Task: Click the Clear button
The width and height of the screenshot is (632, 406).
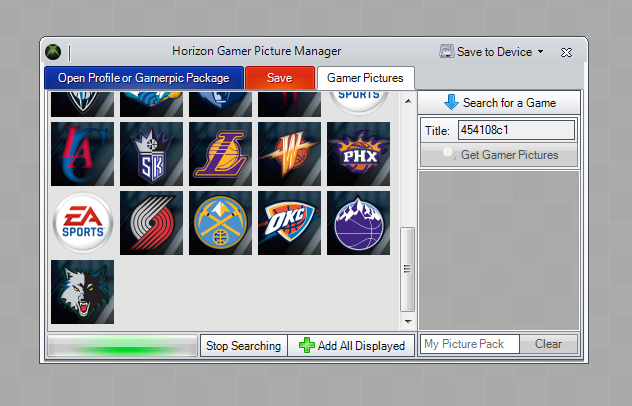Action: pyautogui.click(x=548, y=344)
